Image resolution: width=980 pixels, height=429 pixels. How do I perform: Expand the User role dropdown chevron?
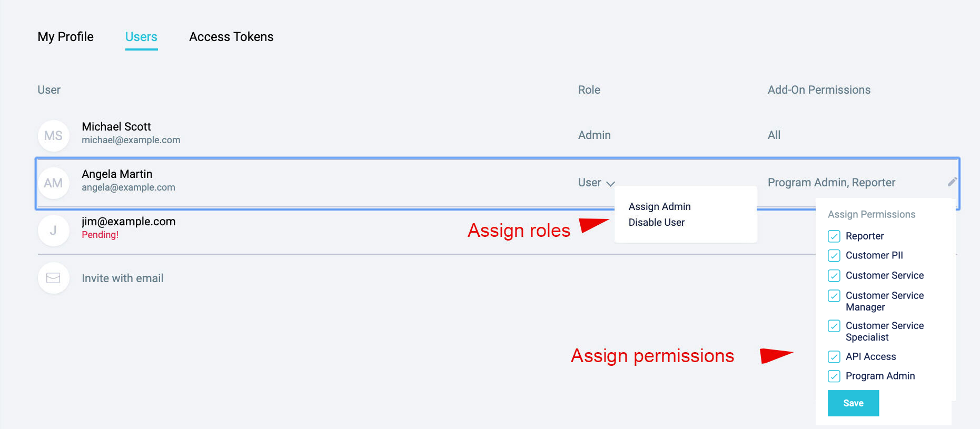tap(610, 183)
